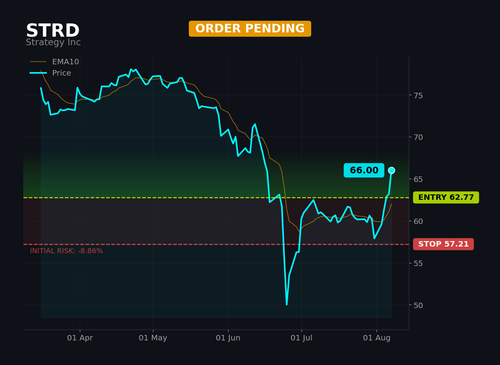The width and height of the screenshot is (500, 365).
Task: Click the 60 y-axis tick label
Action: pos(418,221)
